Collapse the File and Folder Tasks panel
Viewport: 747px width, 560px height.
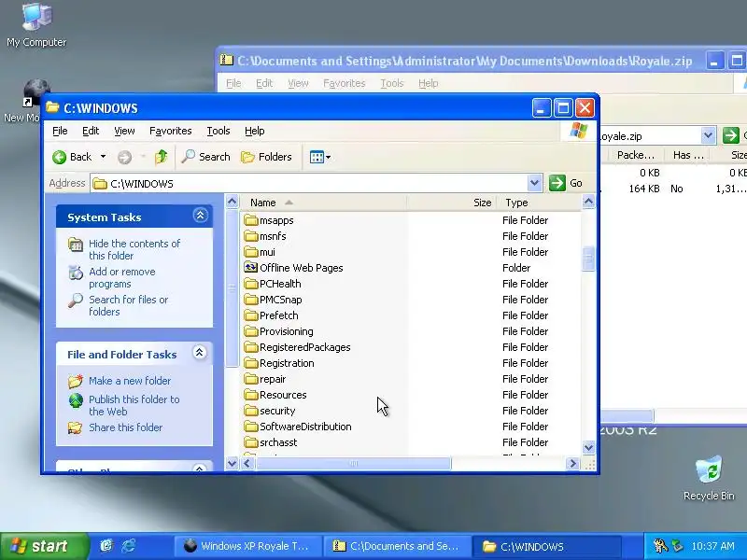200,353
